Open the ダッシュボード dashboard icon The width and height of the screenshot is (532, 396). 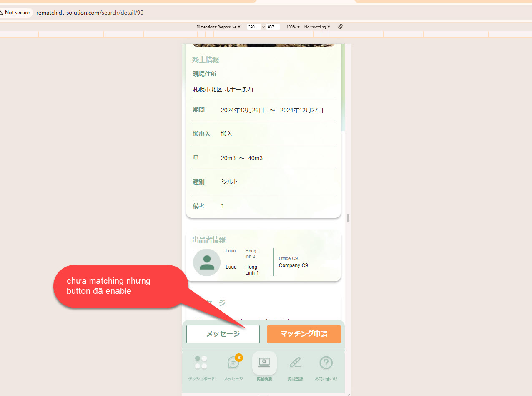201,363
